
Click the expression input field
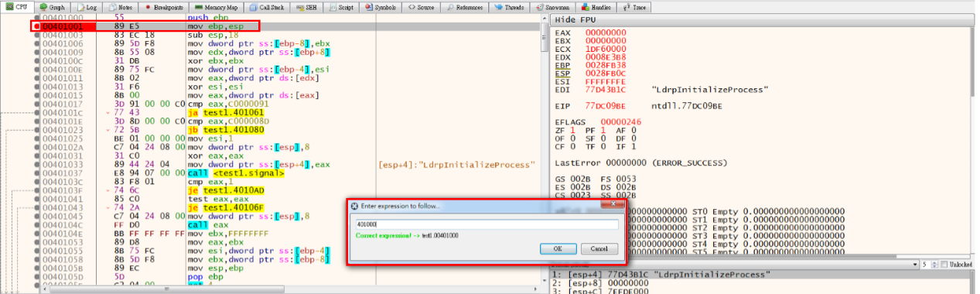[x=487, y=224]
